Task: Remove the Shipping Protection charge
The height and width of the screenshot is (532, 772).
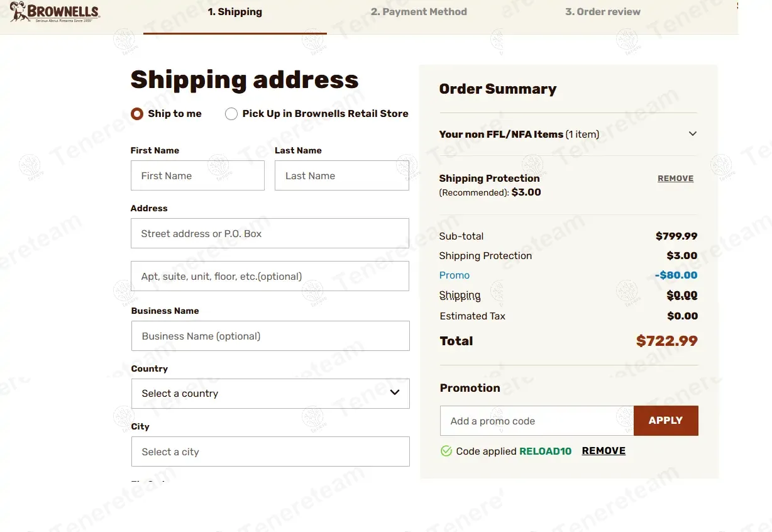Action: point(675,179)
